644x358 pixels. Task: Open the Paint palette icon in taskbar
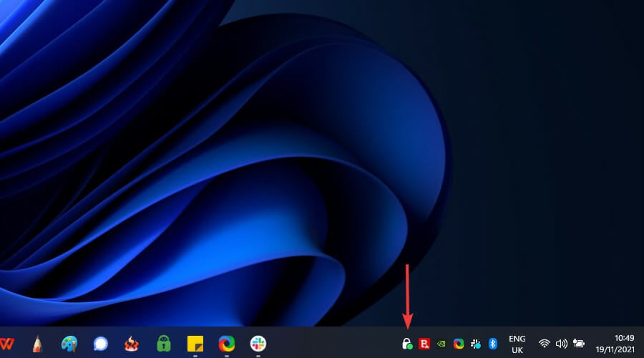69,344
